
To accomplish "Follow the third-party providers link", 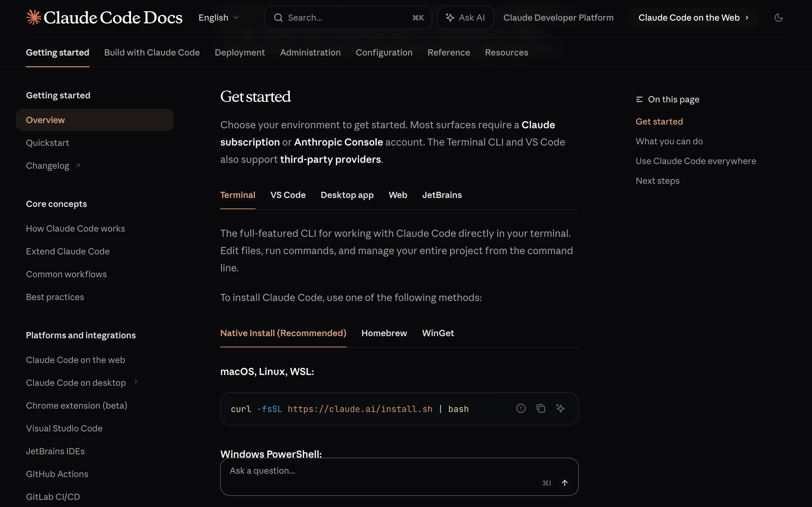I will 330,159.
